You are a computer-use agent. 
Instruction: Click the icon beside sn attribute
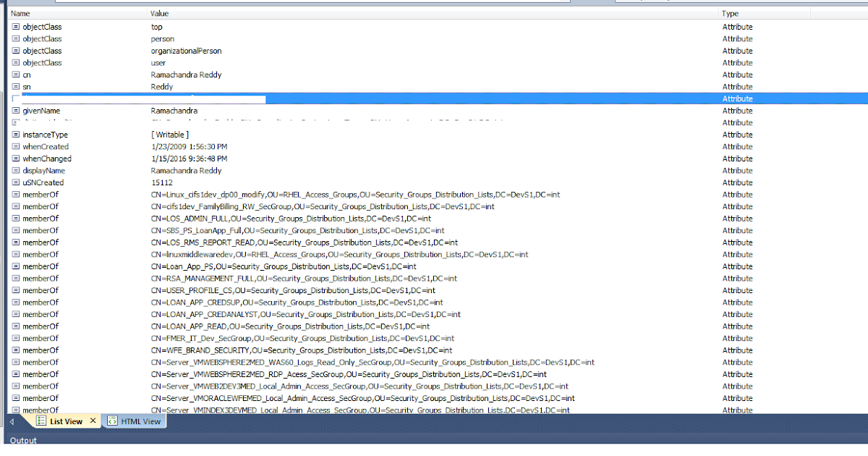pyautogui.click(x=16, y=87)
